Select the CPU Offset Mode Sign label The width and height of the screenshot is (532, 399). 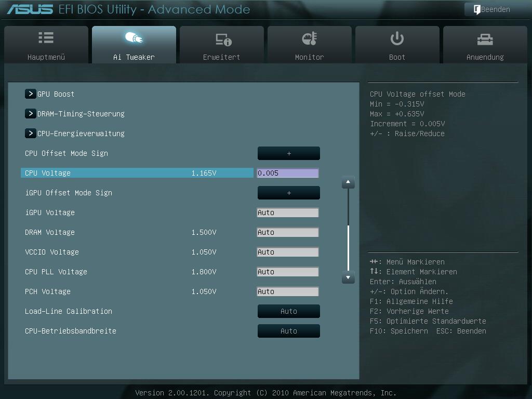66,153
